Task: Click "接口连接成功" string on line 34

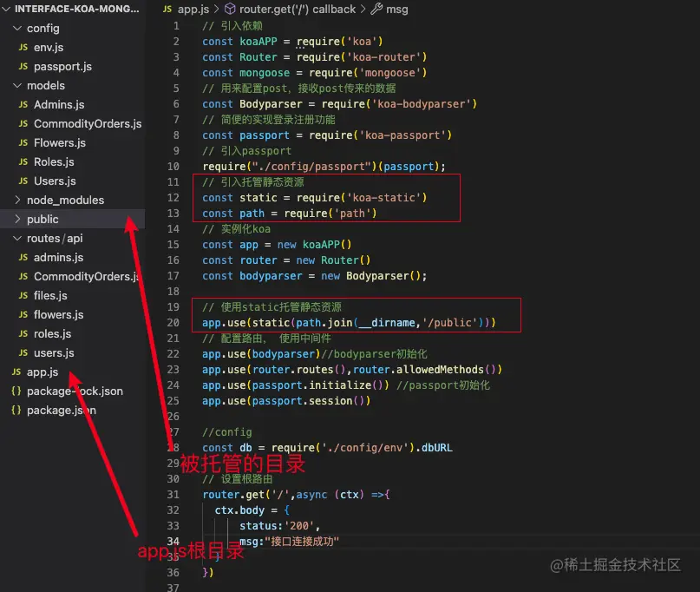Action: [302, 542]
